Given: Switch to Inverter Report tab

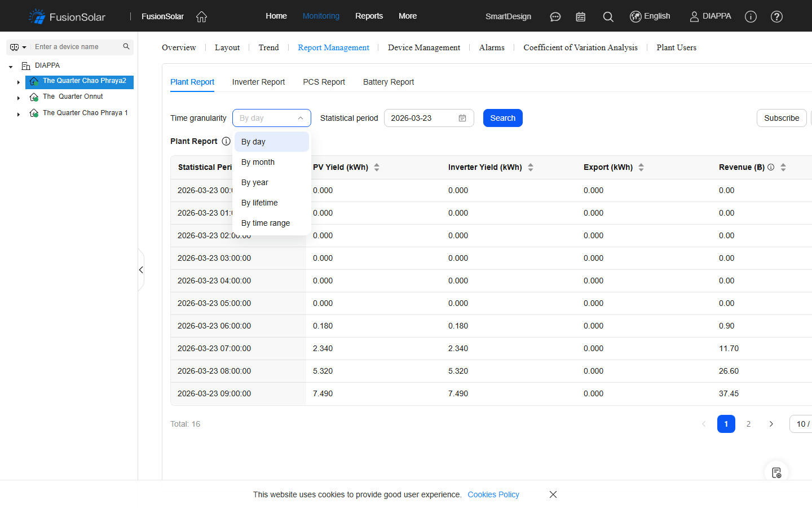Looking at the screenshot, I should click(258, 82).
